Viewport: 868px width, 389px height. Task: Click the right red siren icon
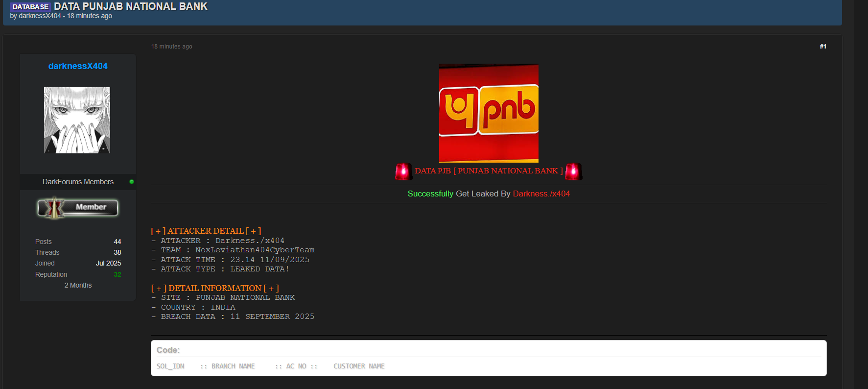pyautogui.click(x=573, y=171)
